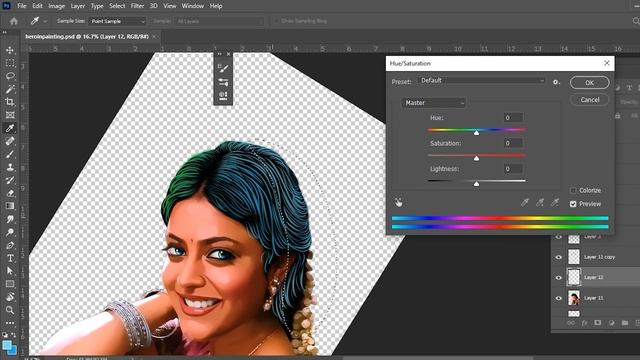Uncheck the Preview checkbox
Screen dimensions: 640x360
573,204
